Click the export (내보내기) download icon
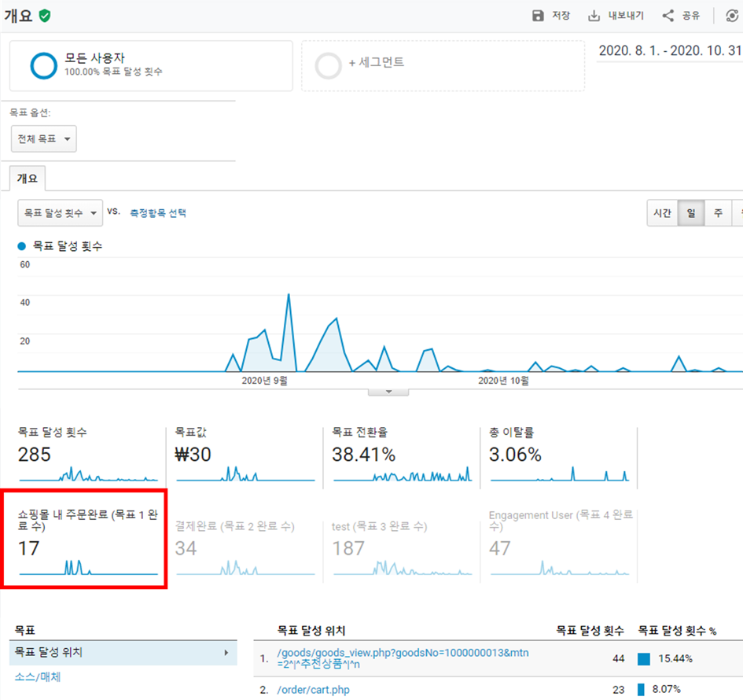Image resolution: width=743 pixels, height=700 pixels. (594, 16)
